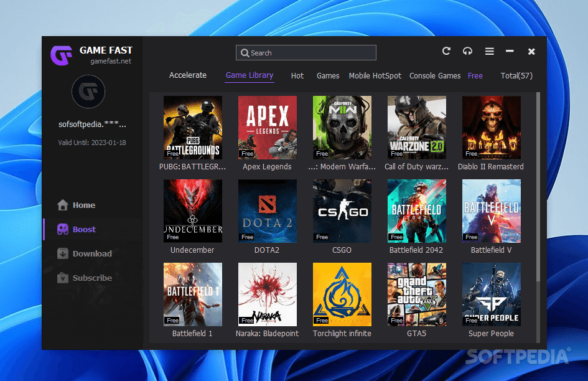
Task: Click the magnifier icon in the search box
Action: pyautogui.click(x=245, y=53)
